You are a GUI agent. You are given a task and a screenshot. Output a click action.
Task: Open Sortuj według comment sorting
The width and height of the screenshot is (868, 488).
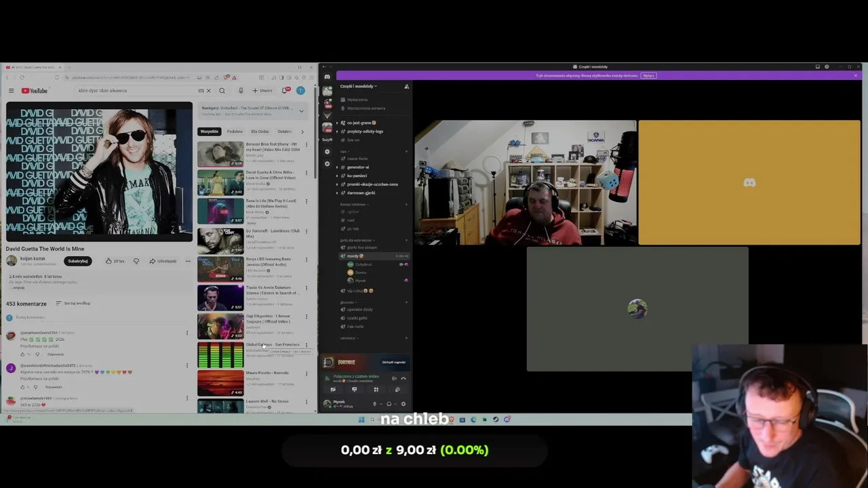[73, 303]
